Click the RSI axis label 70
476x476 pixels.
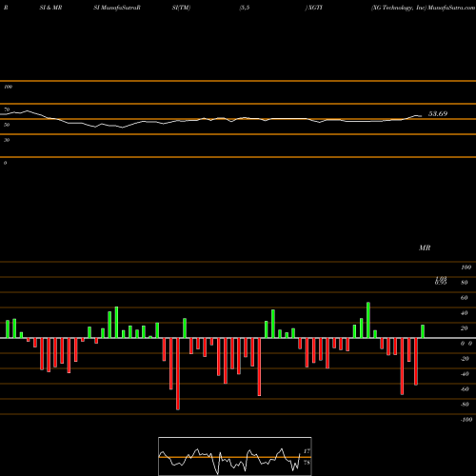[x=7, y=109]
